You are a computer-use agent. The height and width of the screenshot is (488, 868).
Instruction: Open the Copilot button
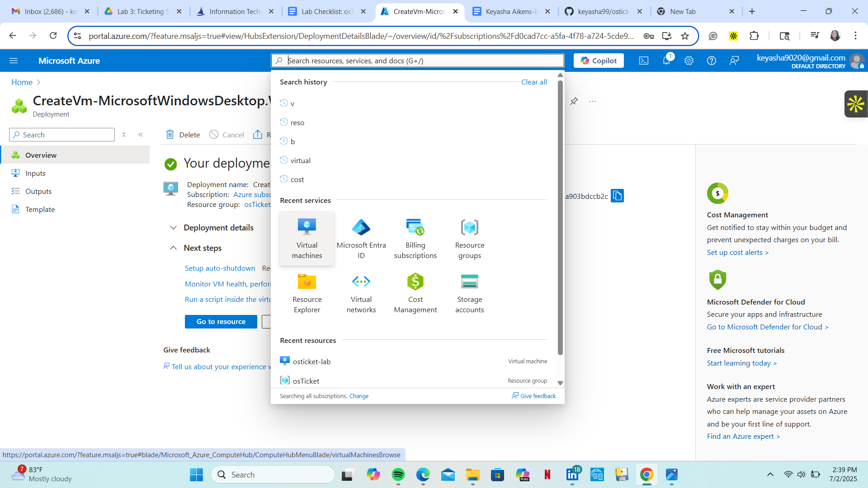click(x=599, y=61)
